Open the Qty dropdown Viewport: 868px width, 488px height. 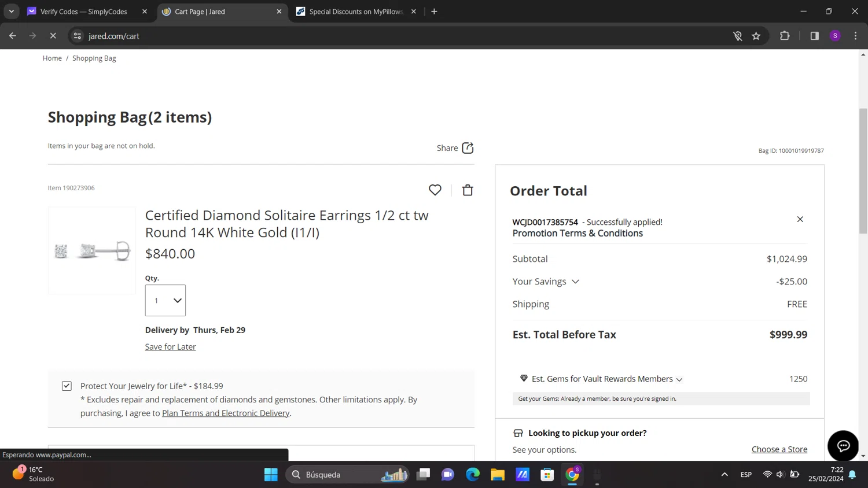point(165,300)
